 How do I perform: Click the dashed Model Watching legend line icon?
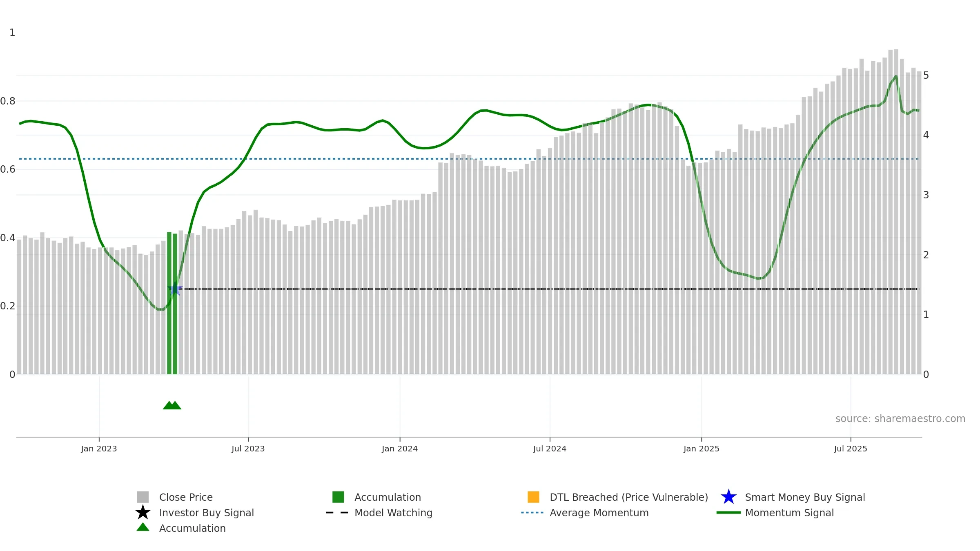tap(337, 513)
